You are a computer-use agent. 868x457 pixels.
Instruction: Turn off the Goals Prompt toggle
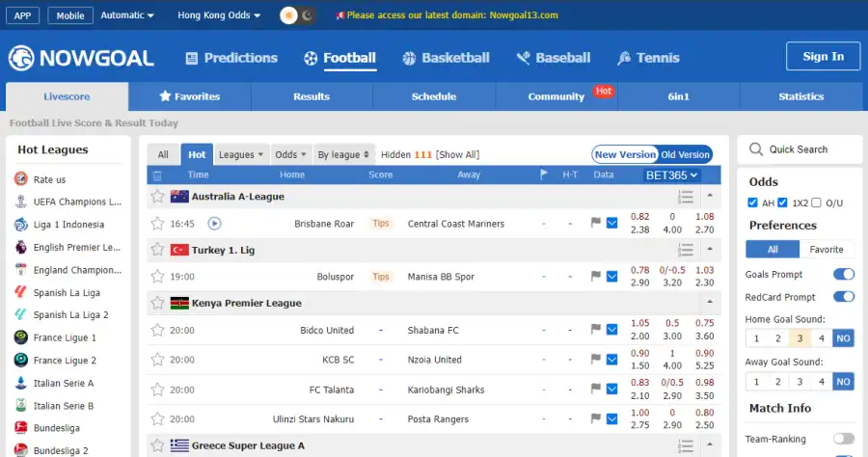point(843,275)
